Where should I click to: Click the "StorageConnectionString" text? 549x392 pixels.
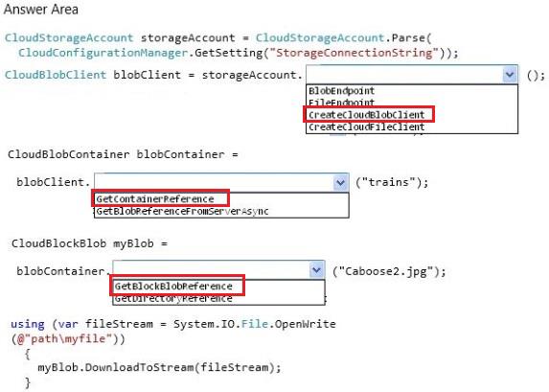point(354,53)
